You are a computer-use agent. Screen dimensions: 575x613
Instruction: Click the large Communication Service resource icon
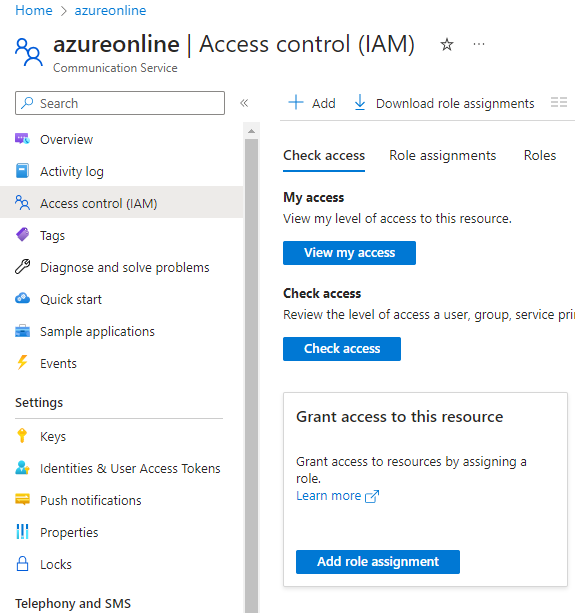[x=29, y=52]
